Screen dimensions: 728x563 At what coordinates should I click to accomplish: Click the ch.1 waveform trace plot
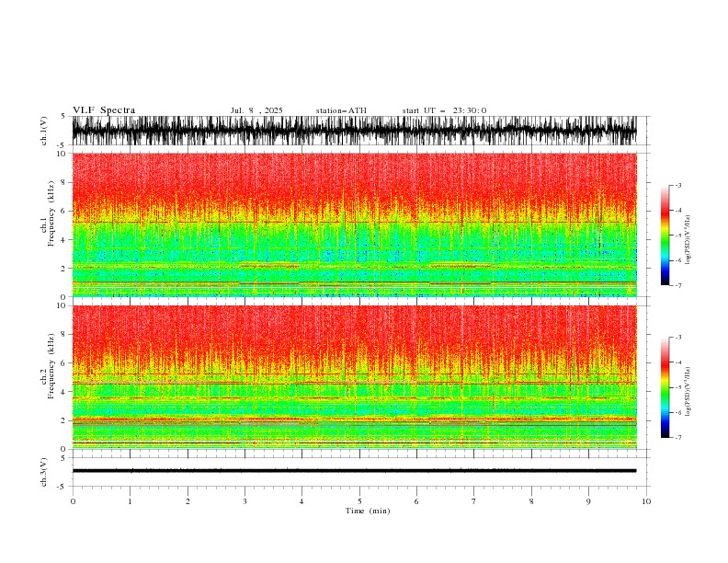(354, 131)
